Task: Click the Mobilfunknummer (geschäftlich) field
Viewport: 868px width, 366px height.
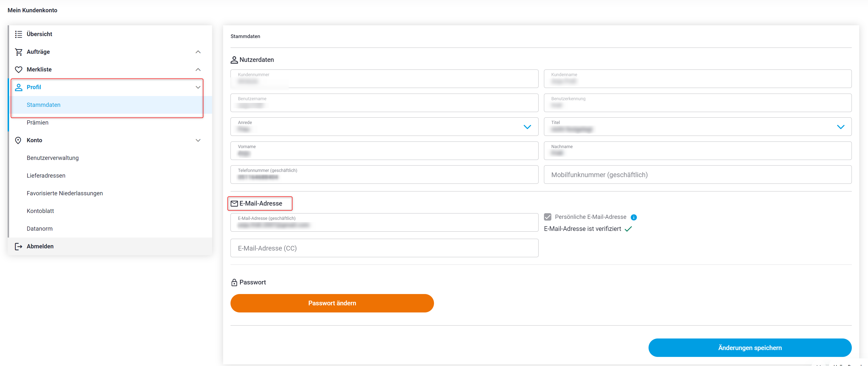Action: (697, 174)
